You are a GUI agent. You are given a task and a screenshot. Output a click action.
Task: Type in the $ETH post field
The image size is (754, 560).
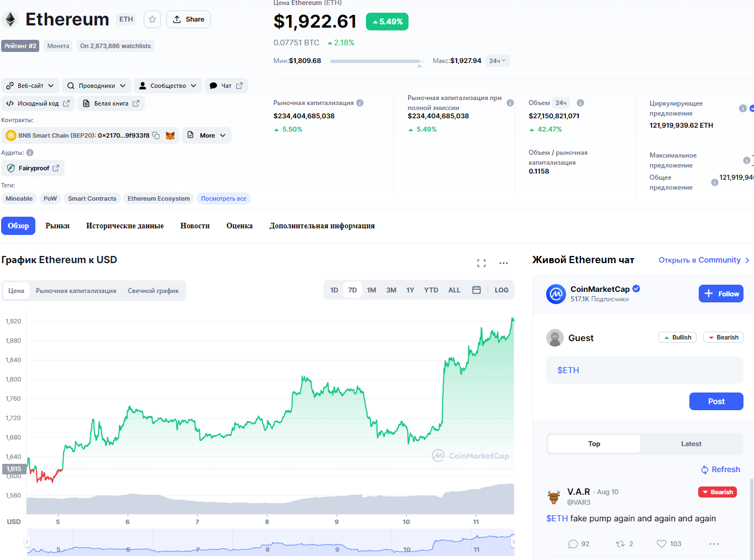point(645,370)
